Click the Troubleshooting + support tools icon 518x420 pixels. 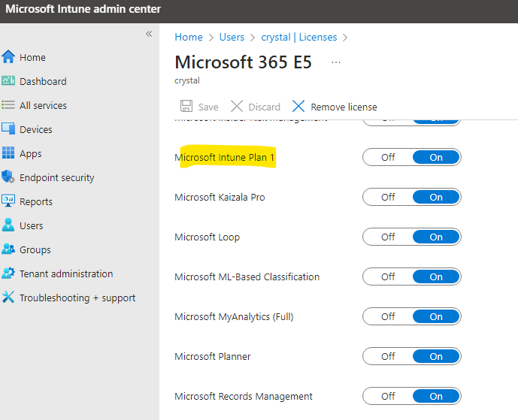[x=8, y=298]
